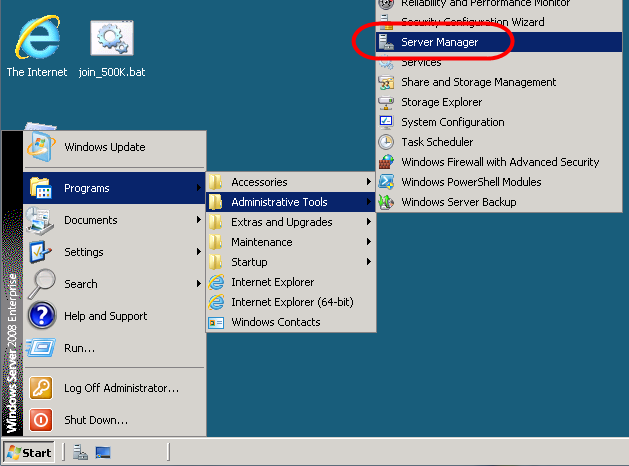Select Windows PowerShell Modules entry
The height and width of the screenshot is (466, 629).
click(499, 182)
